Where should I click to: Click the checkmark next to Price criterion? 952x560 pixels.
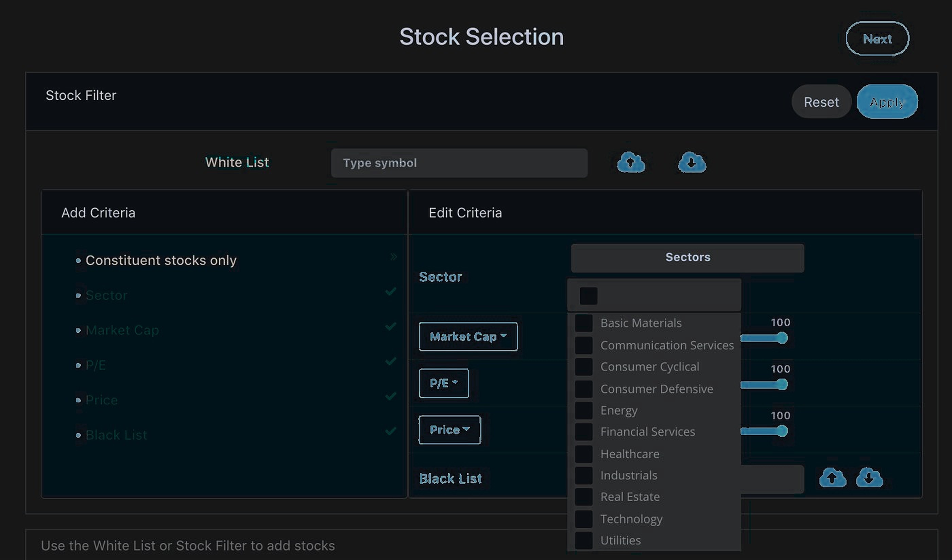point(391,396)
